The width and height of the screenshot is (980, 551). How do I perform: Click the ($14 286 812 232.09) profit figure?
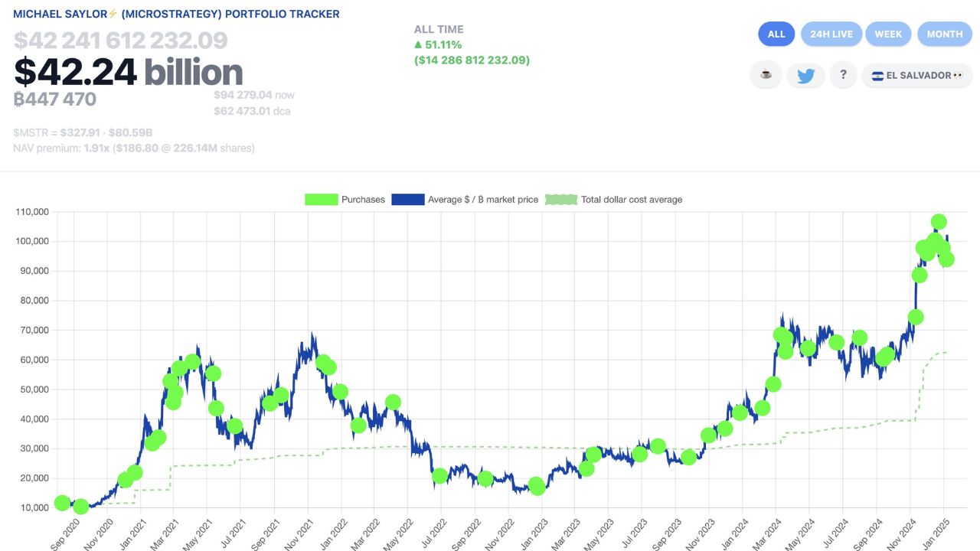point(472,60)
